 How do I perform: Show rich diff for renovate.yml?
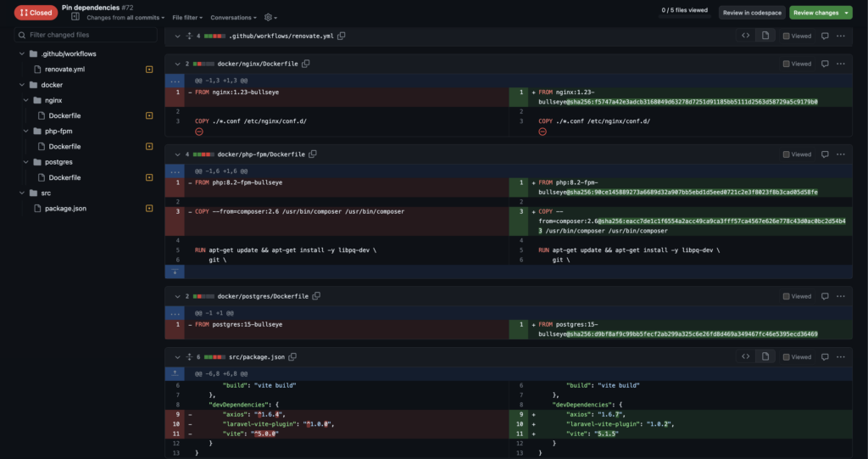(x=765, y=36)
